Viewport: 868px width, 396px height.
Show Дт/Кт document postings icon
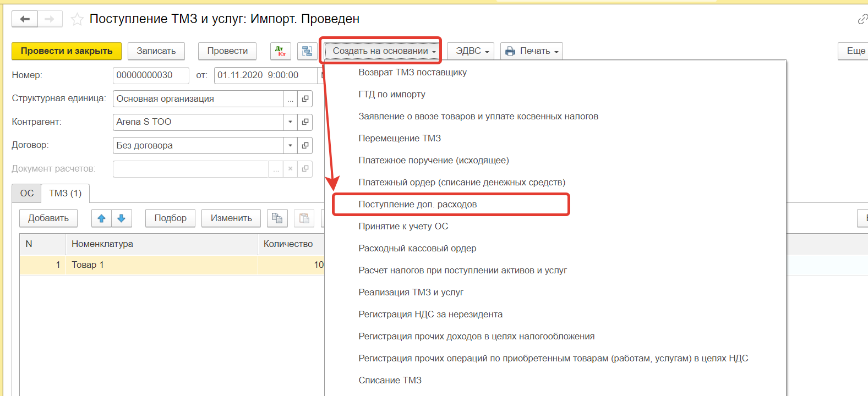tap(281, 51)
